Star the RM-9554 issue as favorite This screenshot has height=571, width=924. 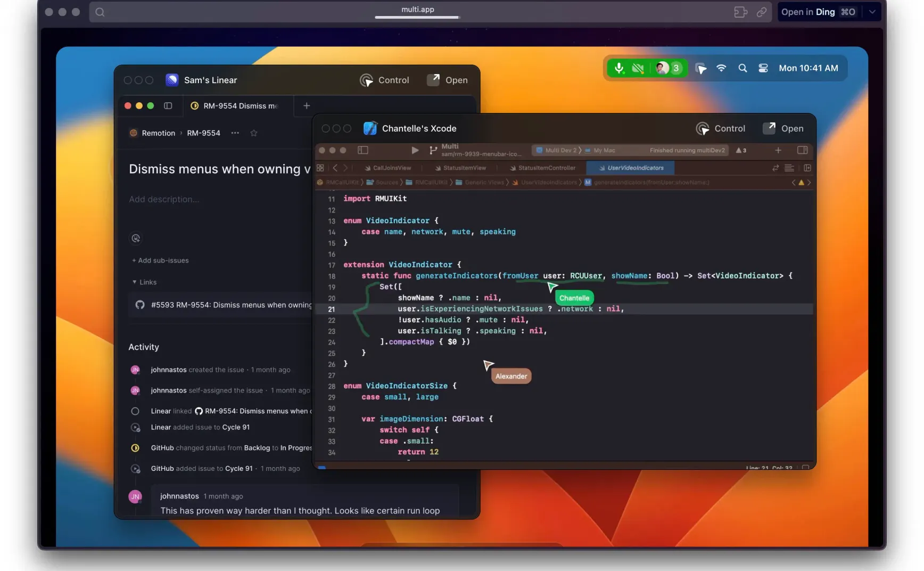click(254, 133)
